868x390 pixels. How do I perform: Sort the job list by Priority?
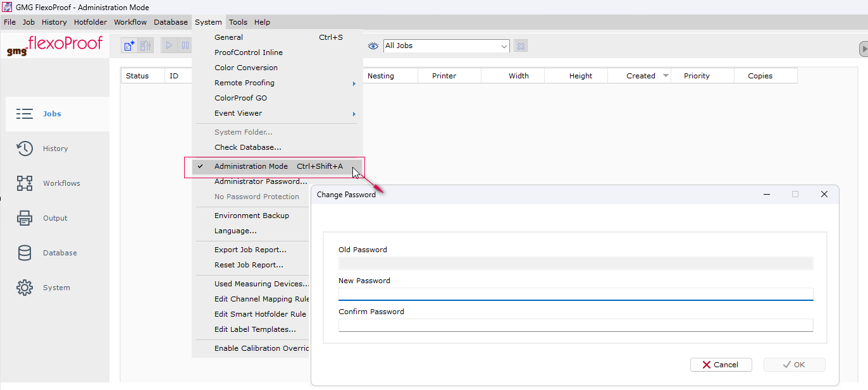[x=703, y=76]
